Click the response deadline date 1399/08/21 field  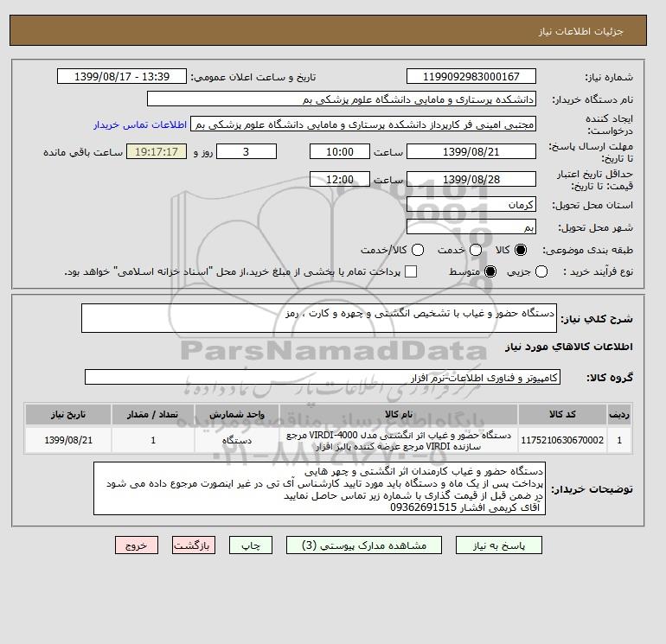point(471,151)
